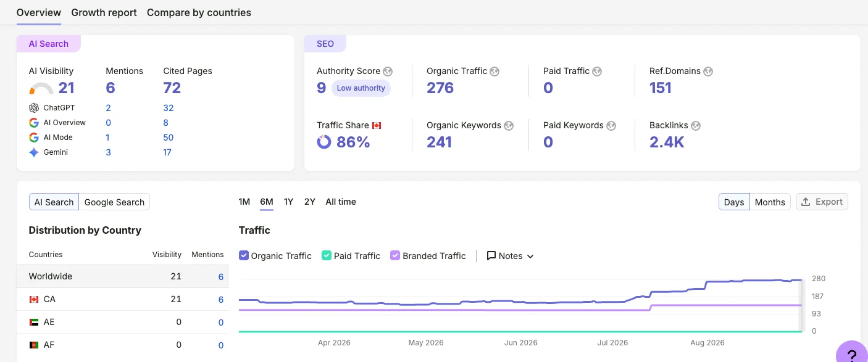Image resolution: width=868 pixels, height=362 pixels.
Task: Select the Months chart granularity
Action: pyautogui.click(x=770, y=202)
